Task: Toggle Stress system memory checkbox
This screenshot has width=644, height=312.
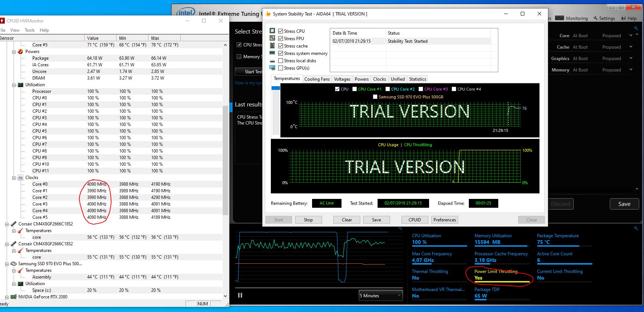Action: [x=280, y=53]
